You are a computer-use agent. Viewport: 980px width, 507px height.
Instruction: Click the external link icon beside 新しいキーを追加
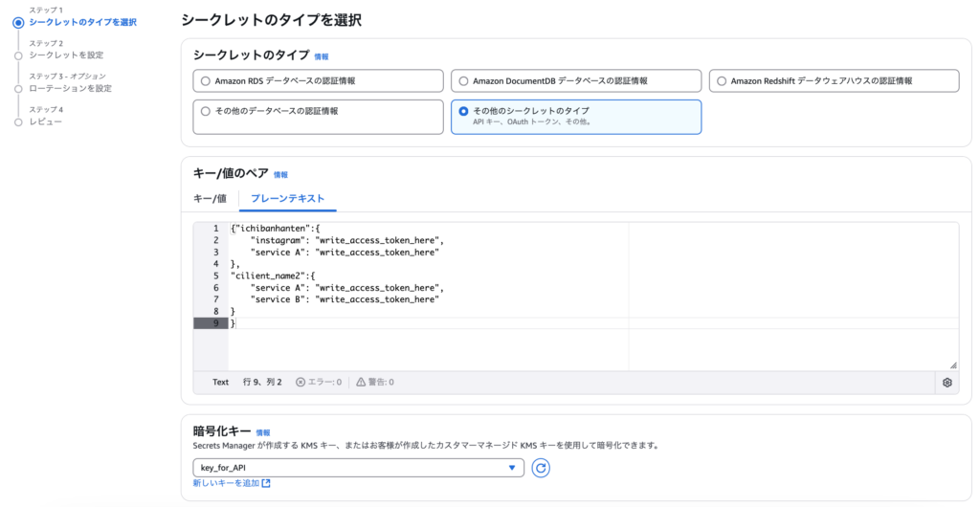pos(266,483)
